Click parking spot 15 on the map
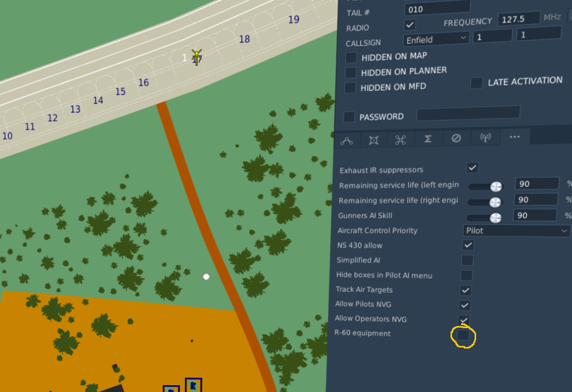572x392 pixels. pyautogui.click(x=120, y=92)
